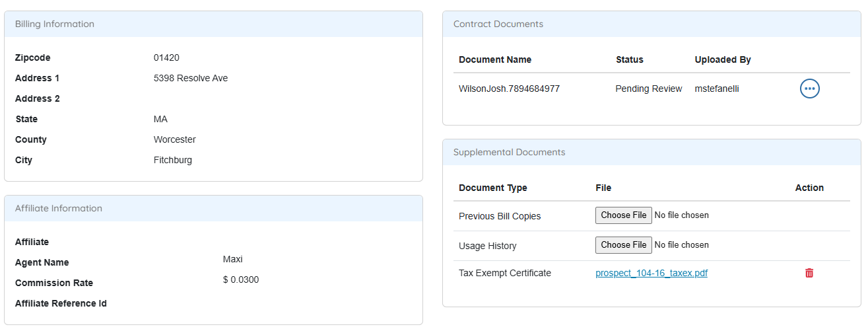
Task: Click the zipcode value 01420
Action: click(166, 58)
